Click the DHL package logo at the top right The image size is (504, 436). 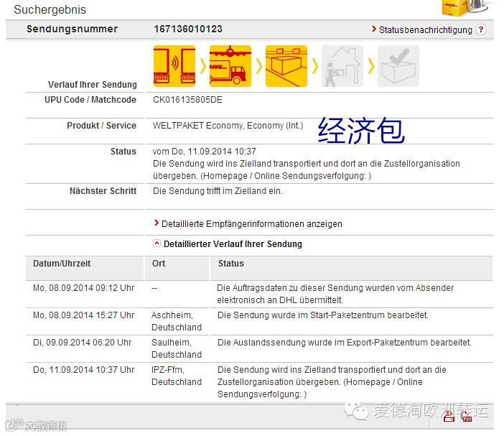(x=466, y=8)
